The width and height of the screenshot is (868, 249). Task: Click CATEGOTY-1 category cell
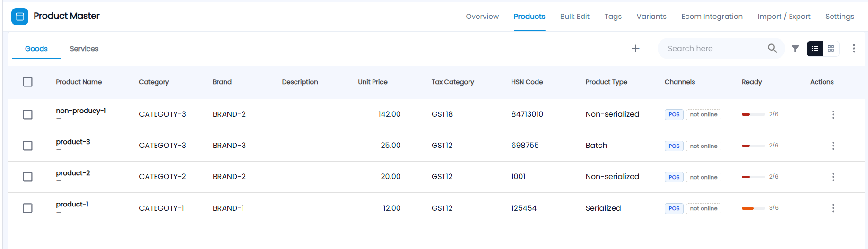coord(162,208)
